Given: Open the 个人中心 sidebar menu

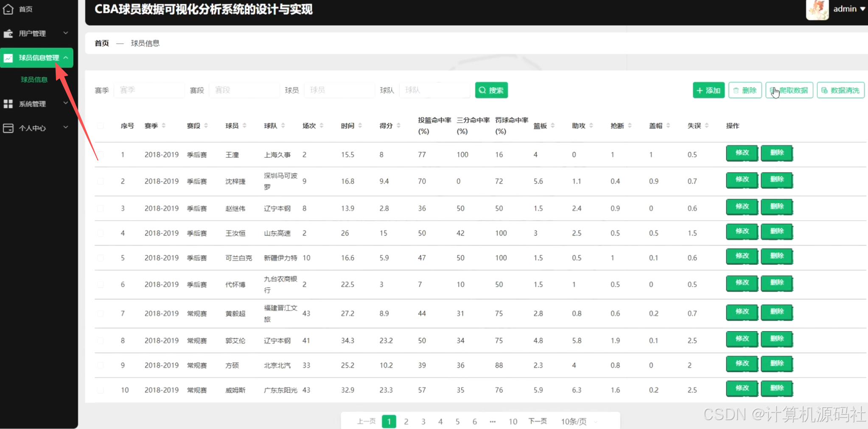Looking at the screenshot, I should point(37,128).
